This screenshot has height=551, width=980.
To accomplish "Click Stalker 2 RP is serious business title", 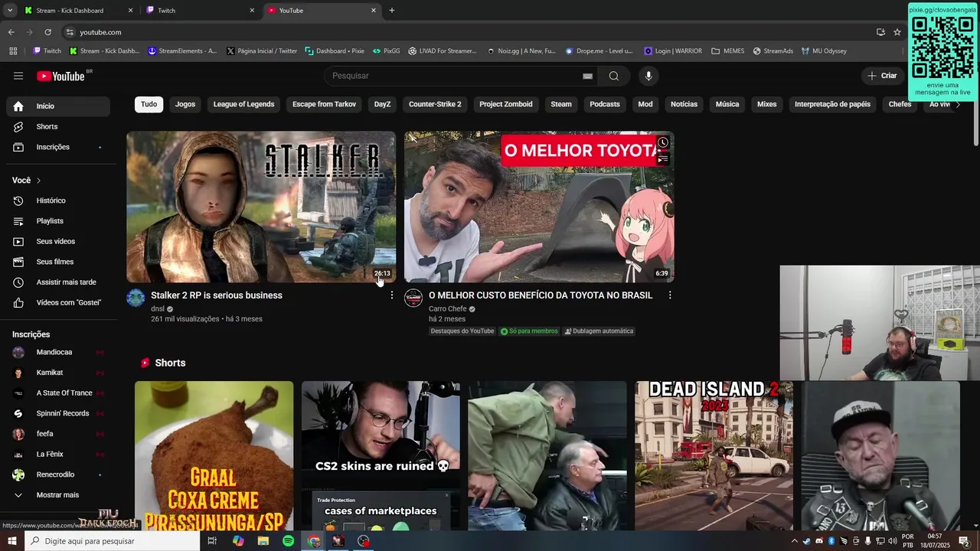I will (217, 295).
